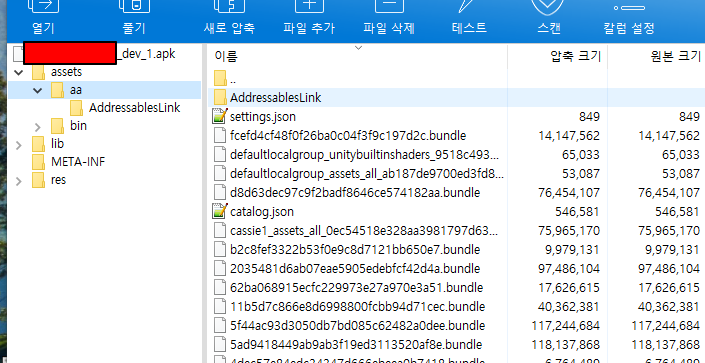
Task: Click compressed size 14,147,562 cell
Action: coord(569,135)
